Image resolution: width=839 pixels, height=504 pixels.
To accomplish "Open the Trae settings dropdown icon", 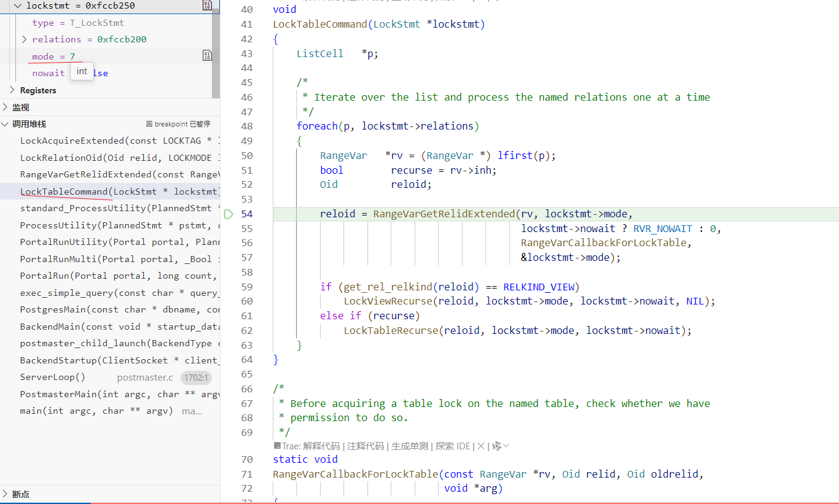I will pos(500,446).
